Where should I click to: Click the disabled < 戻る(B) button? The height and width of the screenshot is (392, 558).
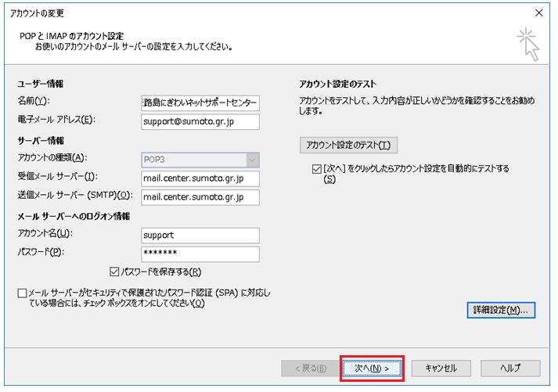click(311, 369)
